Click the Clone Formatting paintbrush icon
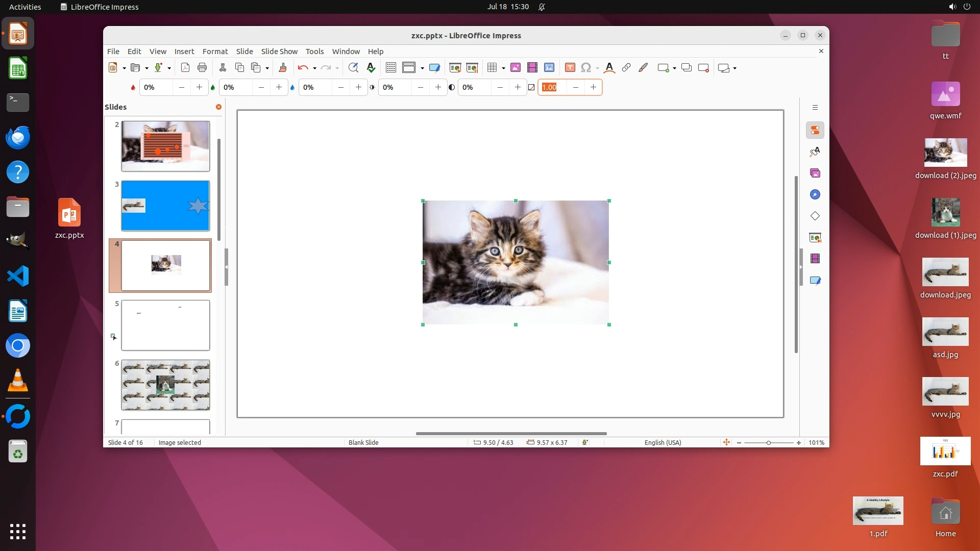Image resolution: width=980 pixels, height=551 pixels. pos(282,68)
